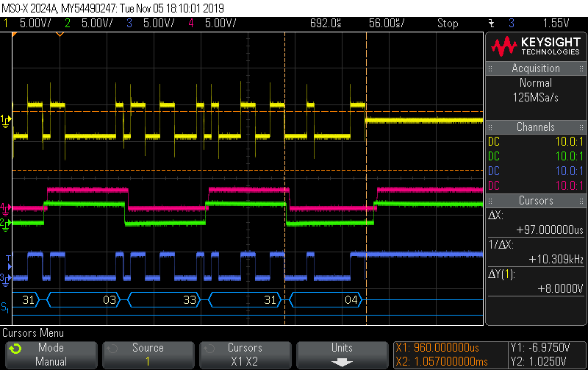The height and width of the screenshot is (370, 588).
Task: Click the magenta 10.0:1 probe ratio
Action: (569, 185)
